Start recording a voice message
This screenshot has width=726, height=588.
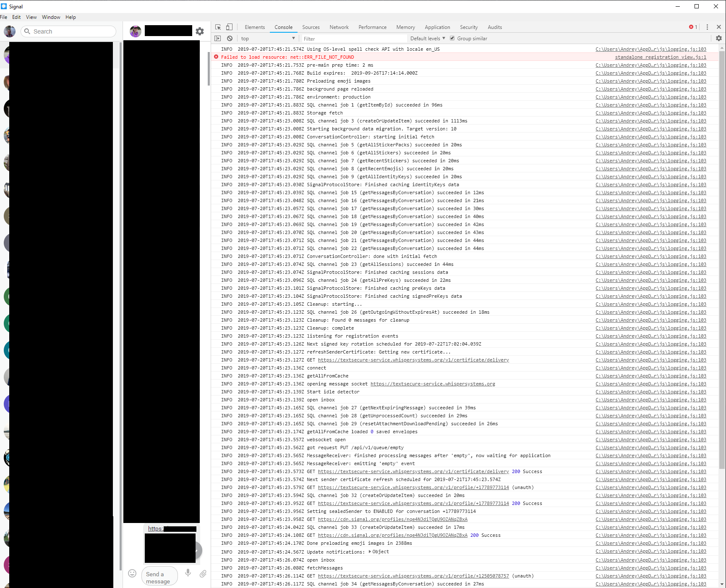tap(188, 573)
